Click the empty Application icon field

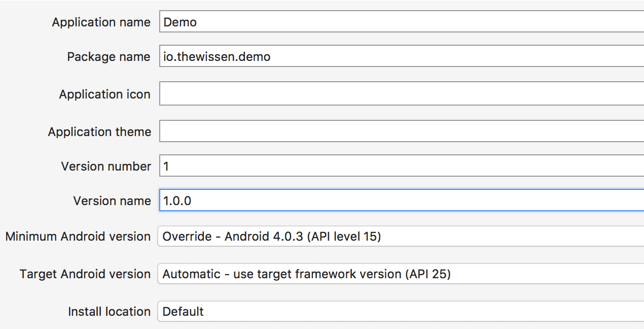355,93
